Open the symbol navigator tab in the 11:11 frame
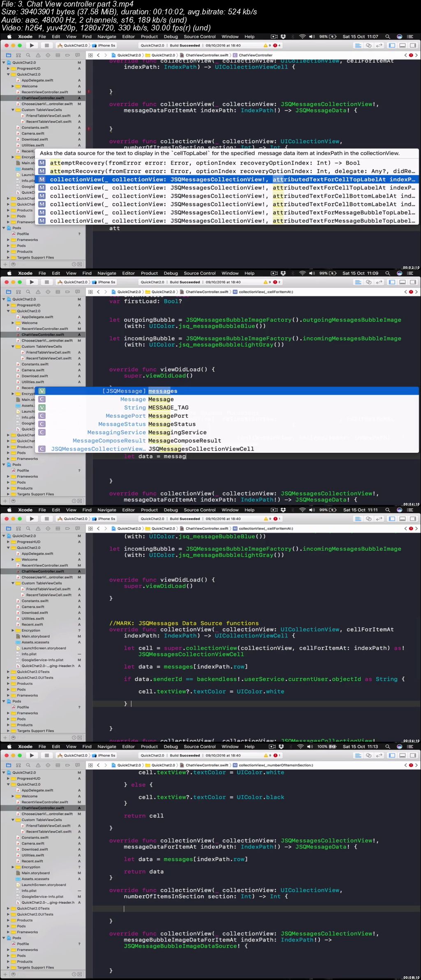This screenshot has width=421, height=980. click(19, 528)
